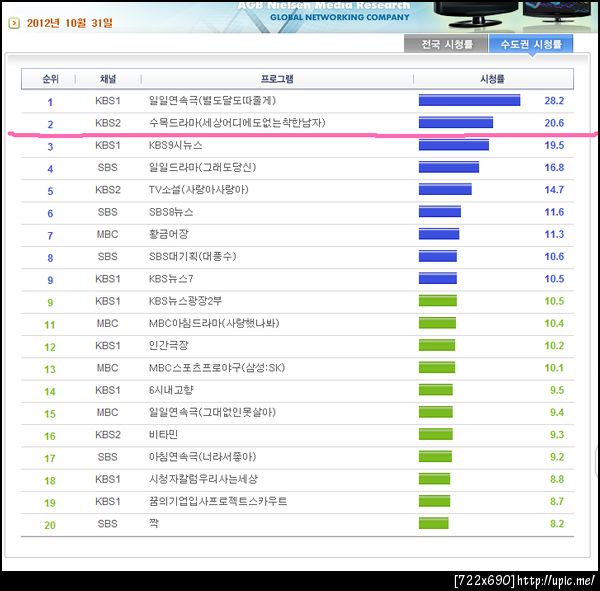The height and width of the screenshot is (591, 600).
Task: Click the 20.6 rating value
Action: [x=554, y=123]
